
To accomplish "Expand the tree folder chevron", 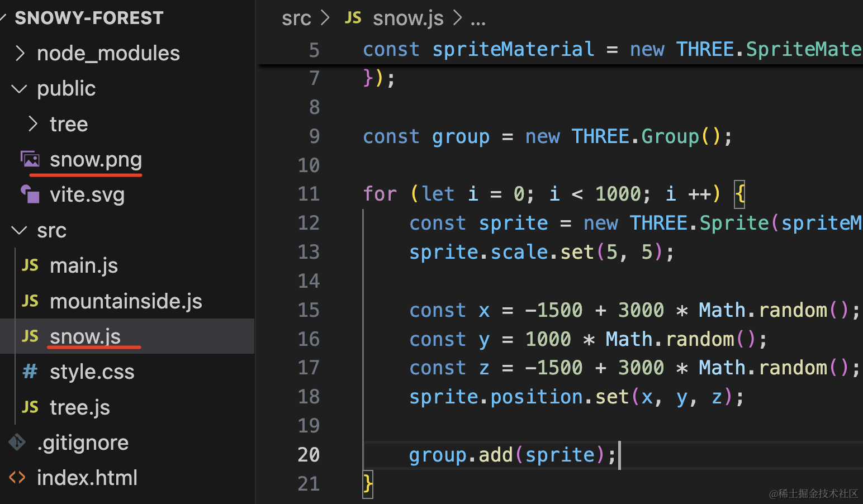I will point(33,124).
